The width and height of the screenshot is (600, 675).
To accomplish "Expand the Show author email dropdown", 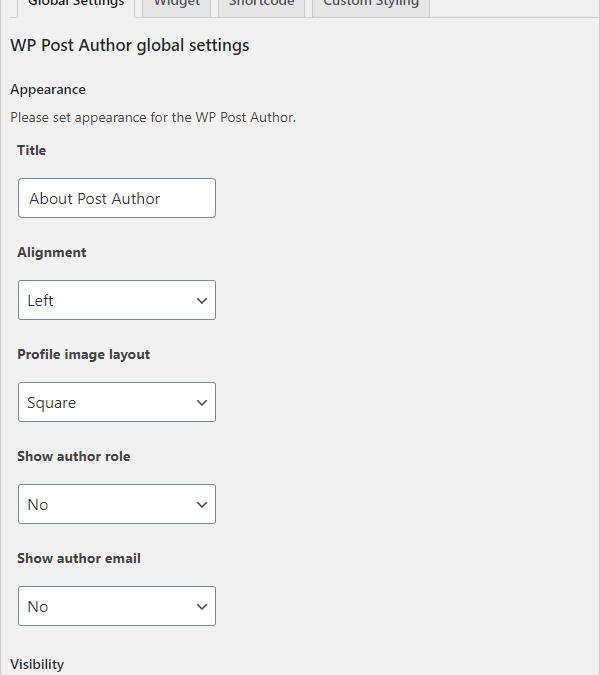I will tap(117, 606).
